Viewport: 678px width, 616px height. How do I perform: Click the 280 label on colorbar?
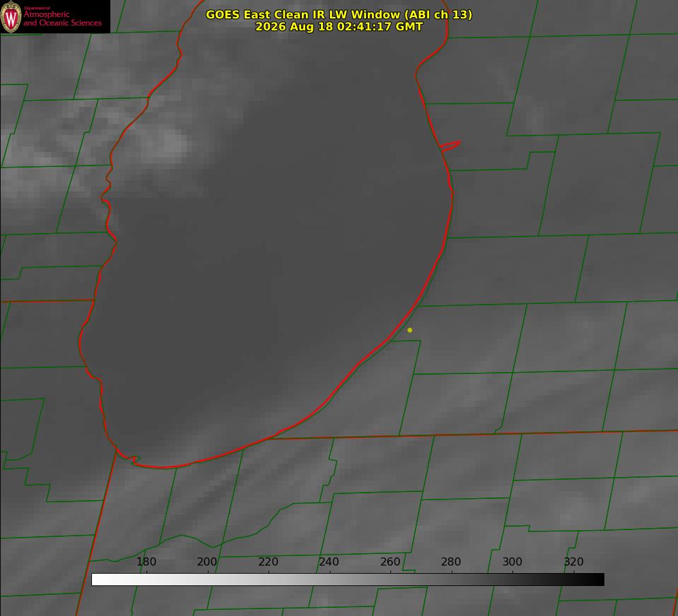tap(451, 561)
